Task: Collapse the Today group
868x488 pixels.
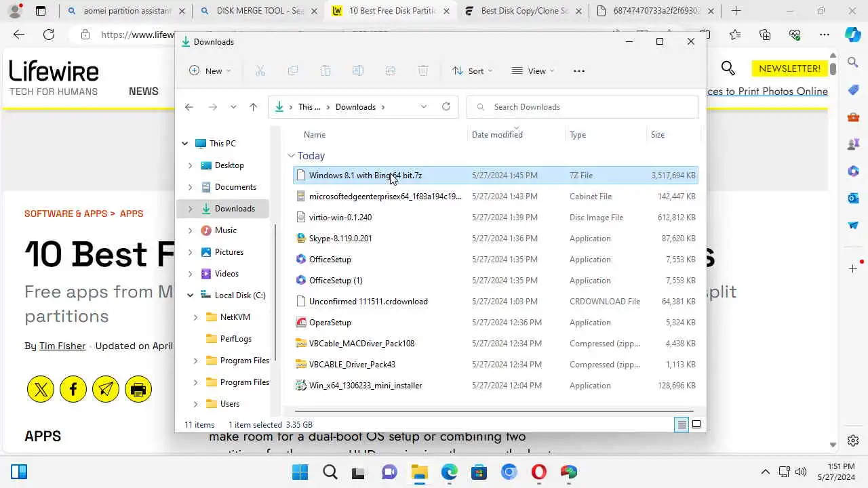Action: coord(291,156)
